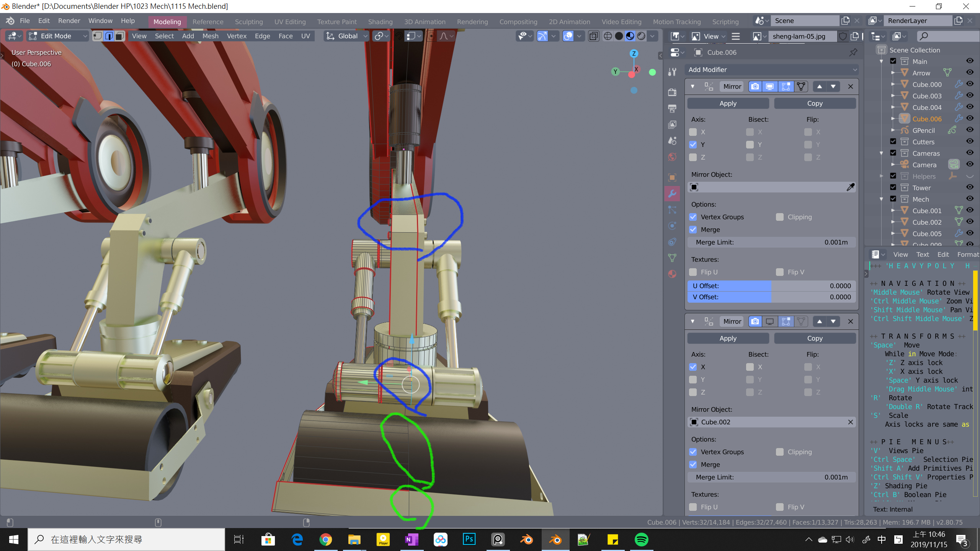Enable X axis in first Mirror
The image size is (980, 551).
[693, 132]
